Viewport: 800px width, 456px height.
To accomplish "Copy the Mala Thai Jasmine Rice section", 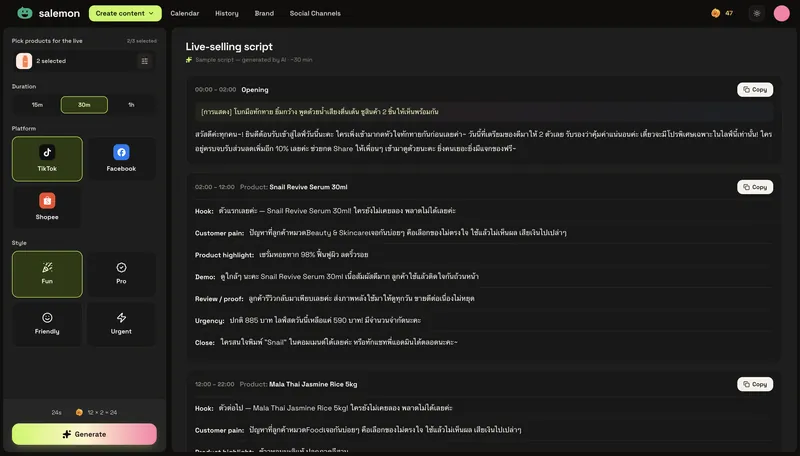I will pos(755,384).
